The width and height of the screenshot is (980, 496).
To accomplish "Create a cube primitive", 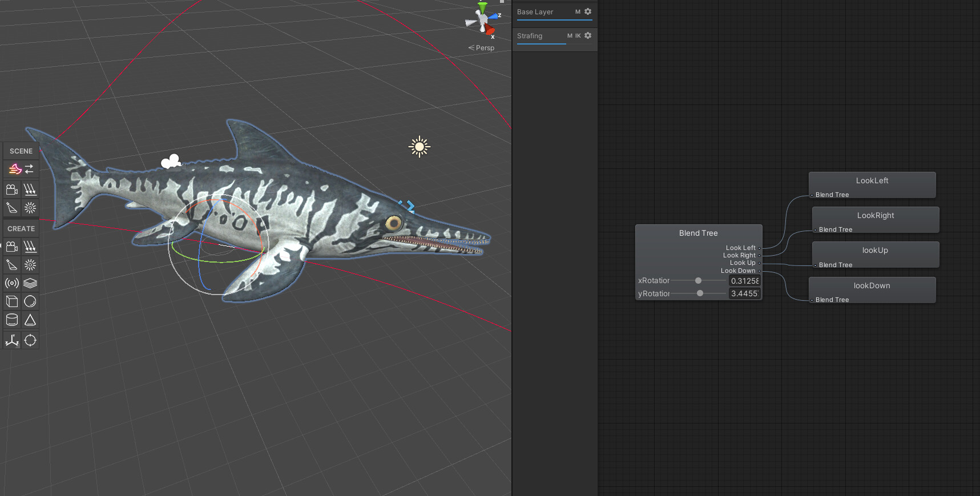I will click(x=12, y=301).
